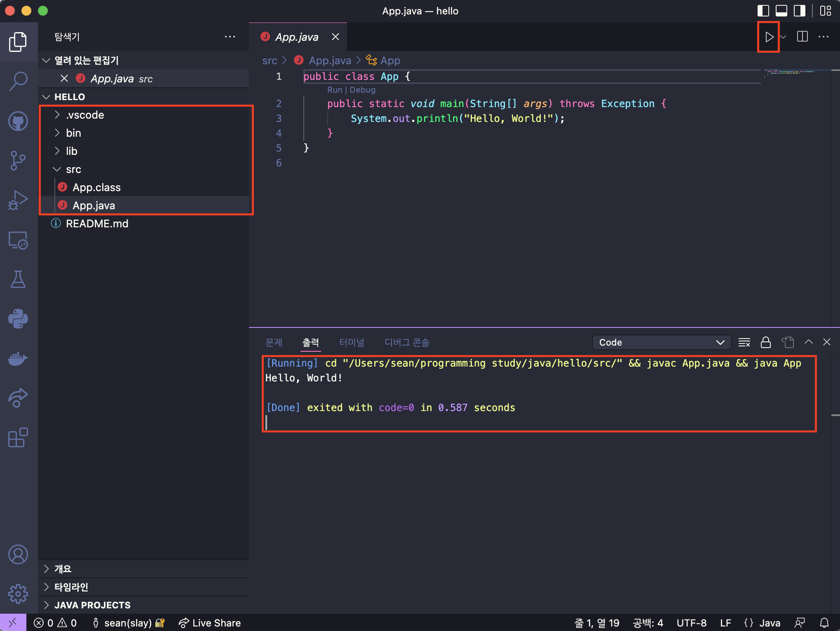Click Live Share in status bar
Screen dimensions: 840x631
(x=210, y=623)
